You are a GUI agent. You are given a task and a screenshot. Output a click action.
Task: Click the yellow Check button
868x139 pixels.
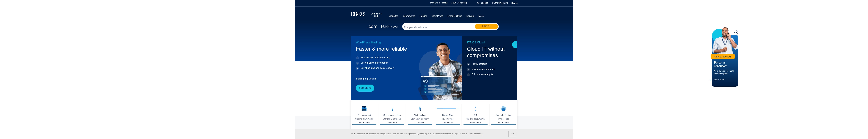(x=486, y=26)
